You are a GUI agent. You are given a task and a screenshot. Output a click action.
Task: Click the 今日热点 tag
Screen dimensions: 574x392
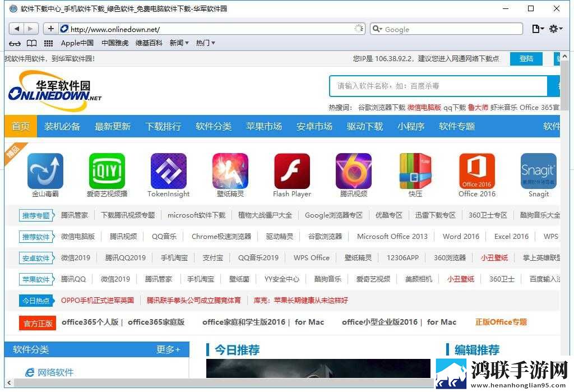[36, 301]
